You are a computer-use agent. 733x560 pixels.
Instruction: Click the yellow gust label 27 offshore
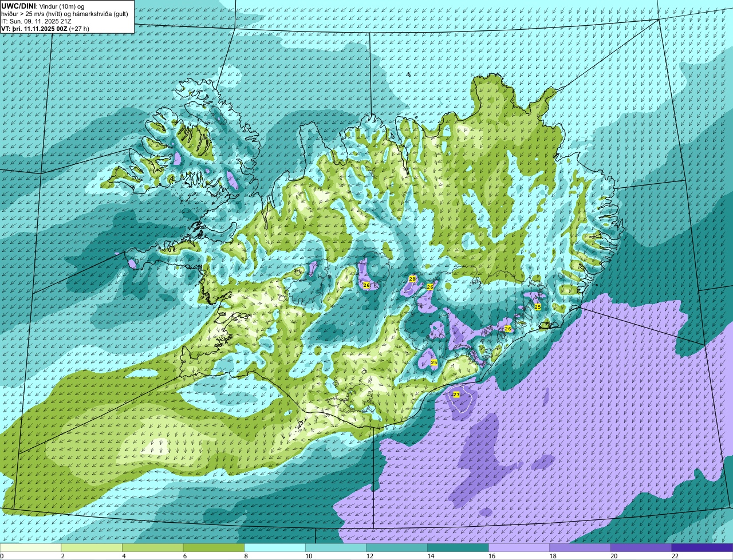456,395
